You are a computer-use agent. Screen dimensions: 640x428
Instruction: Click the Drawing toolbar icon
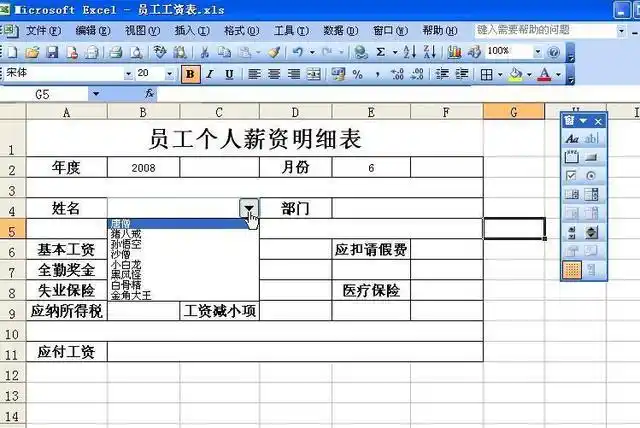click(474, 52)
